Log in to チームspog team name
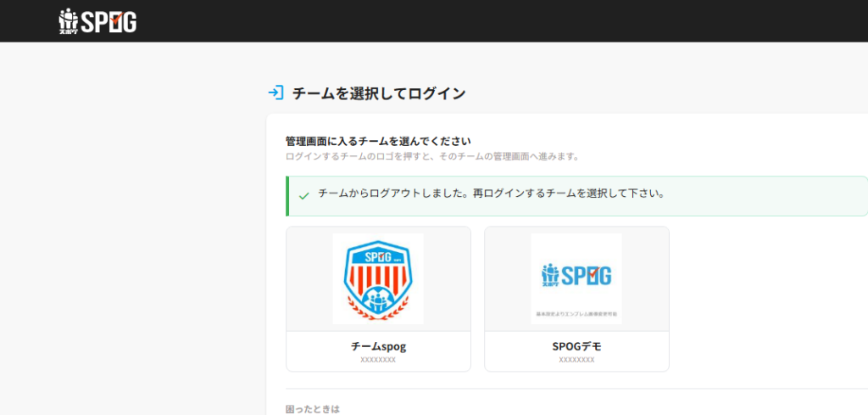This screenshot has height=415, width=868. [x=378, y=347]
